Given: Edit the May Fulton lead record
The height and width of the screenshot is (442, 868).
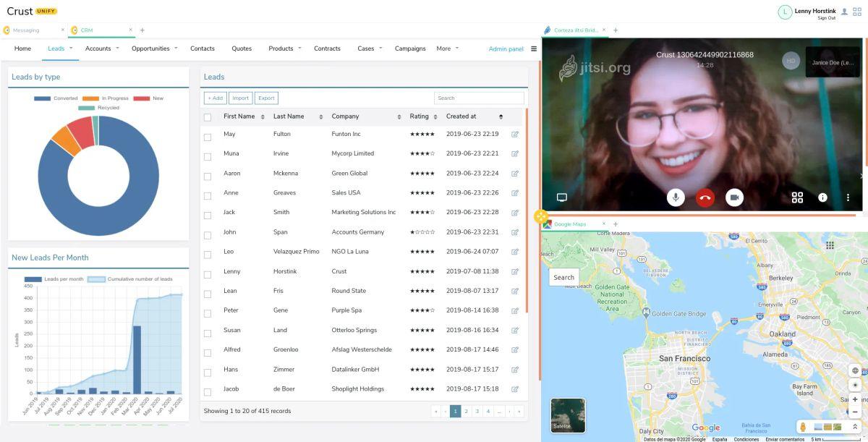Looking at the screenshot, I should pos(515,134).
